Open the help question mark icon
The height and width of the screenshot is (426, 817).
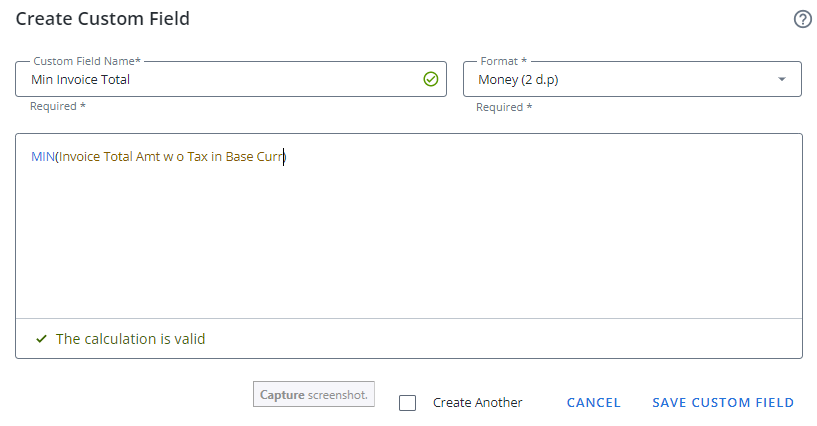(x=802, y=19)
